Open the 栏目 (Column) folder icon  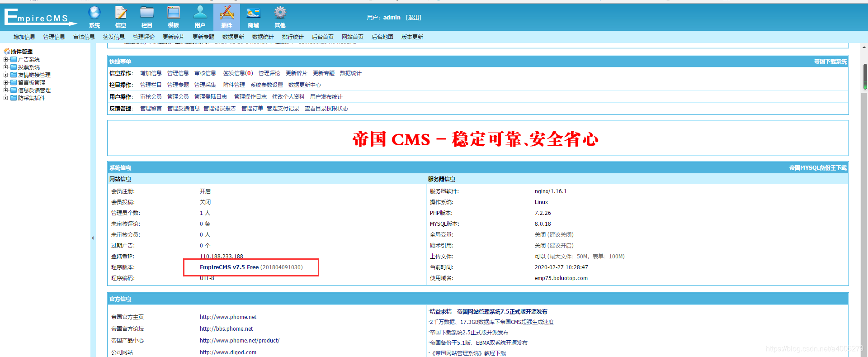pyautogui.click(x=147, y=17)
